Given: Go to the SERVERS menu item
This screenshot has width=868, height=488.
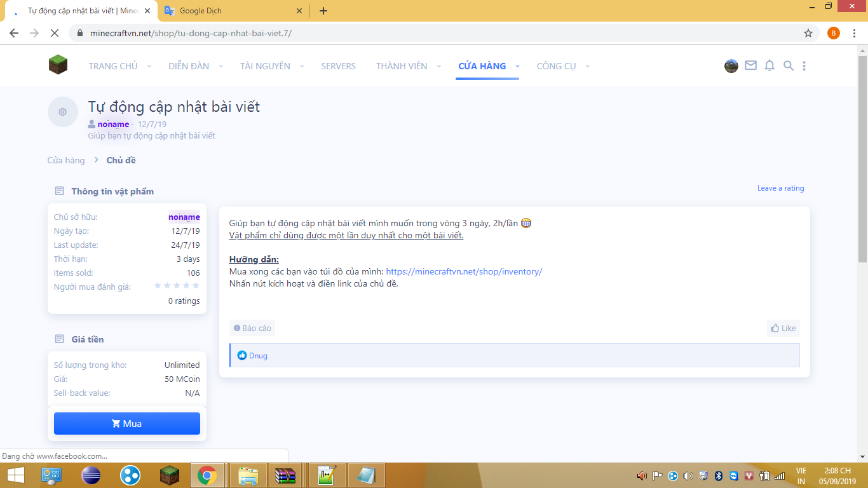Looking at the screenshot, I should pos(339,66).
